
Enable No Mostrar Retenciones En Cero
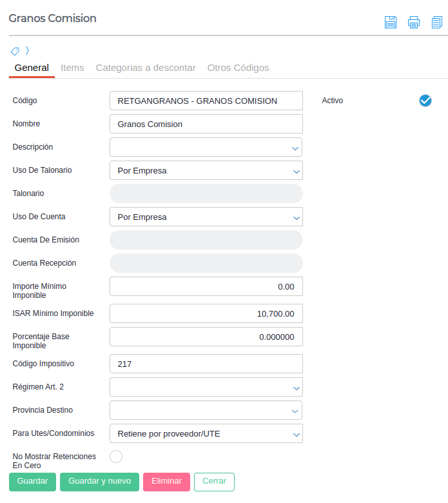pyautogui.click(x=116, y=457)
